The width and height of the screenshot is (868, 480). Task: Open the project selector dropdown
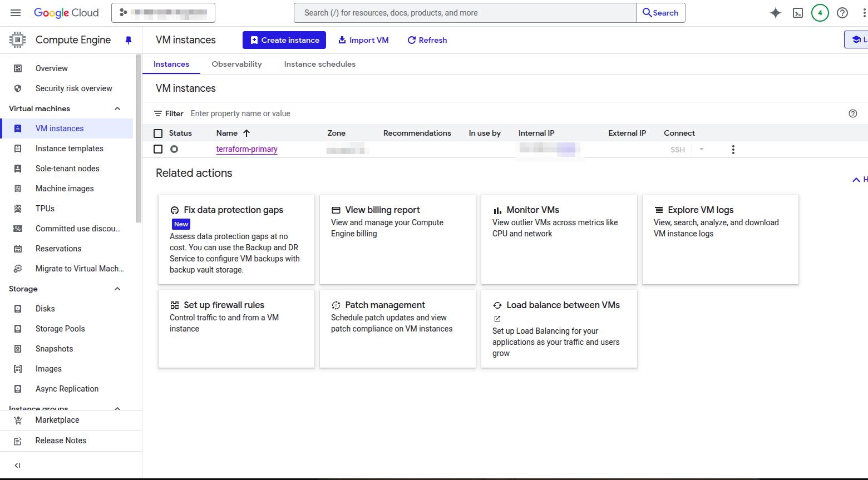pos(163,13)
